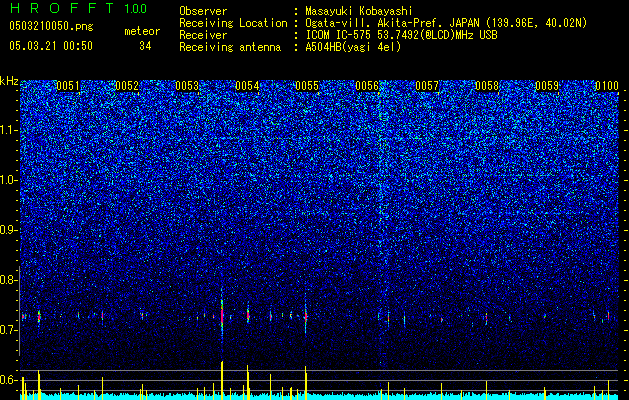
Task: Select the meteor count value 34
Action: 145,46
